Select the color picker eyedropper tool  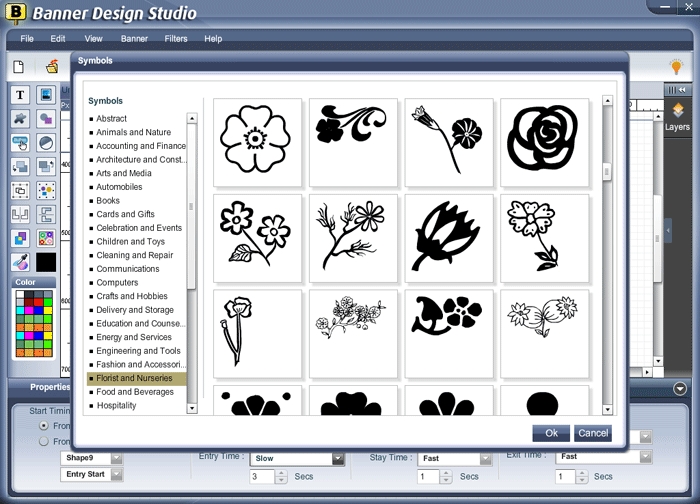pyautogui.click(x=20, y=262)
